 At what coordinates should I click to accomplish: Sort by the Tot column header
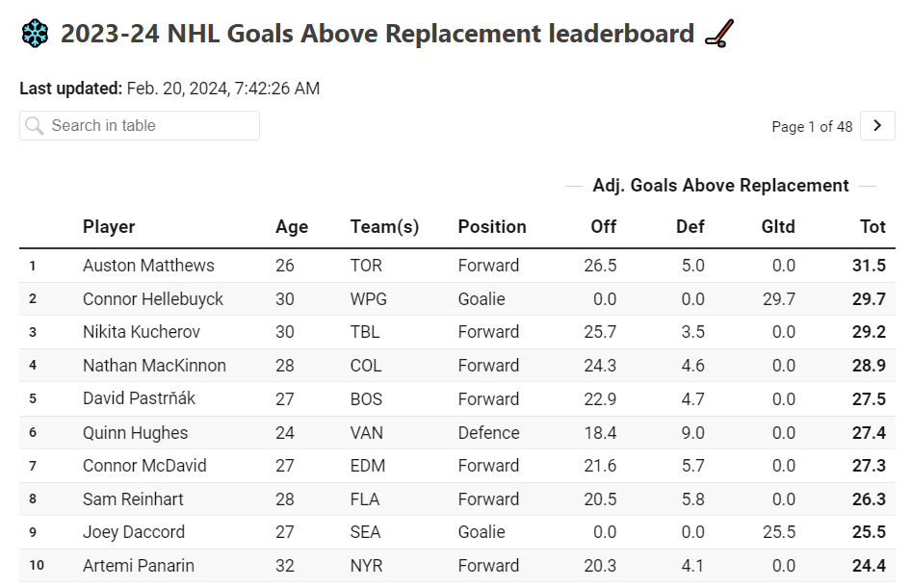pos(872,227)
